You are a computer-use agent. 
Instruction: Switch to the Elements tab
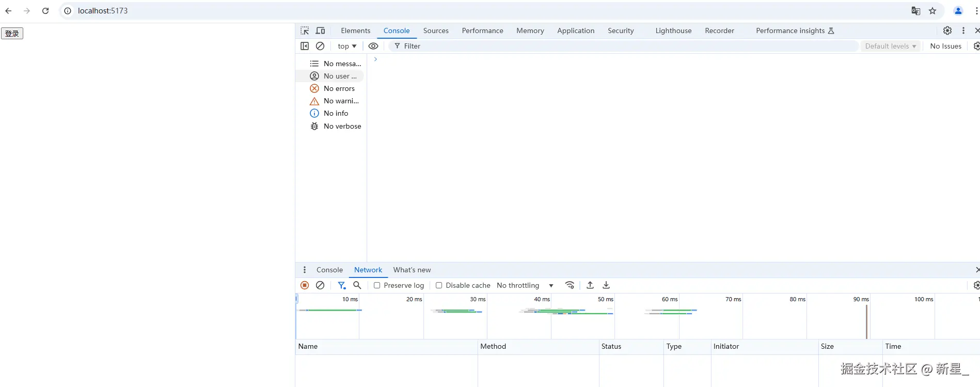coord(356,31)
